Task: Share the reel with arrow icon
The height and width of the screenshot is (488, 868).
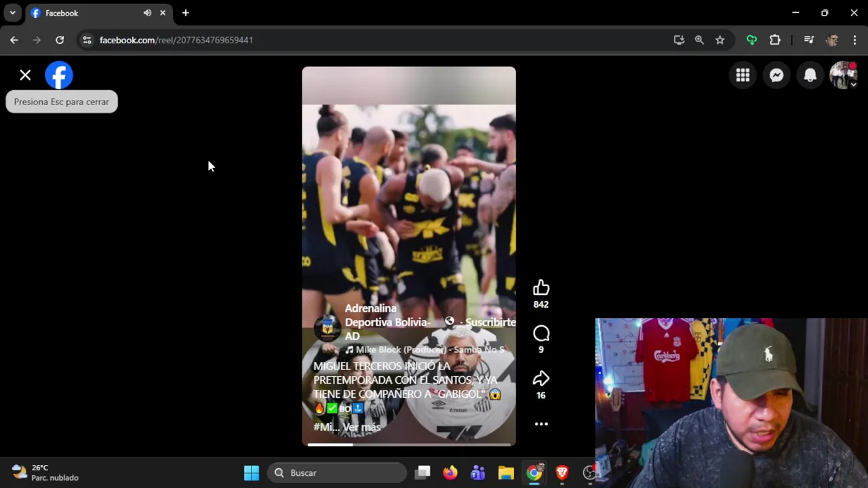Action: (541, 379)
